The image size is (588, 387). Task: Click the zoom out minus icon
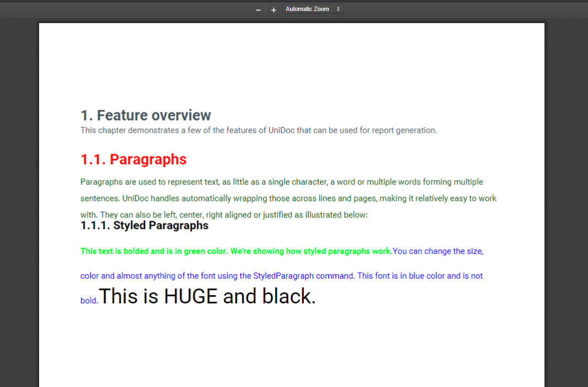point(257,9)
